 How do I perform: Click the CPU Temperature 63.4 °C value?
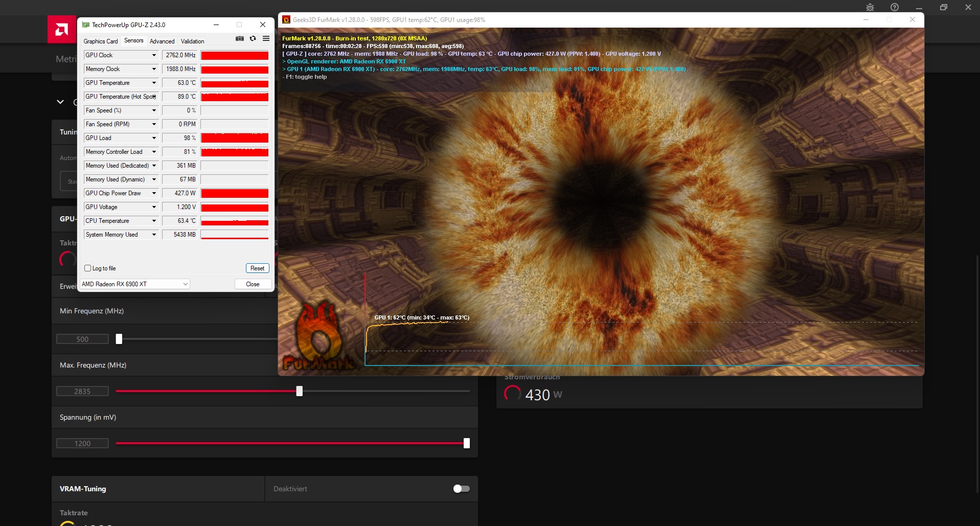180,221
